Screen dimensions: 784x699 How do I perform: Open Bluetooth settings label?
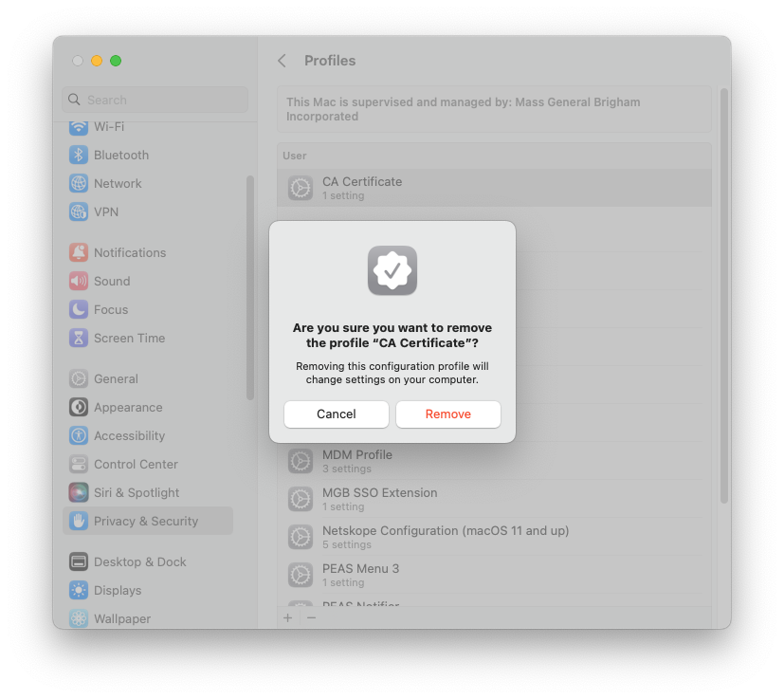[x=121, y=156]
